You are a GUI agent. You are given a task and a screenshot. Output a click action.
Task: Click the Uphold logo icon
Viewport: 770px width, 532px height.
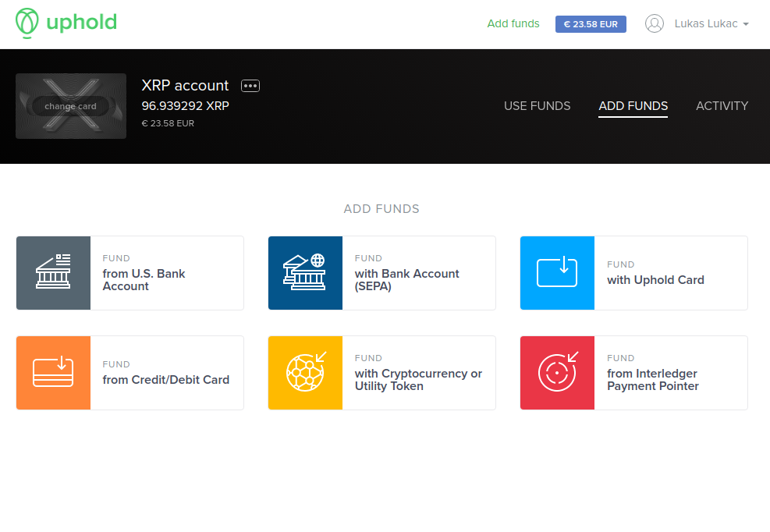pos(27,23)
